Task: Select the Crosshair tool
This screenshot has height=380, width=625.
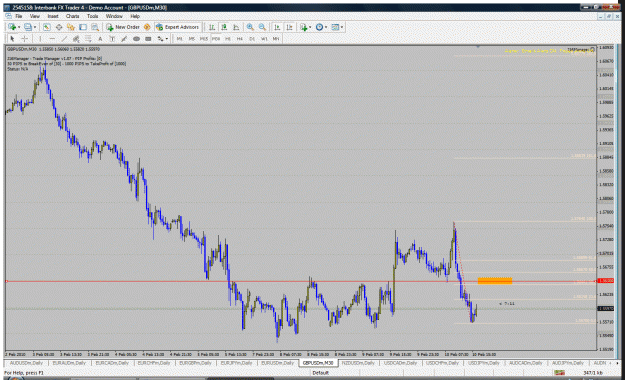Action: [24, 39]
